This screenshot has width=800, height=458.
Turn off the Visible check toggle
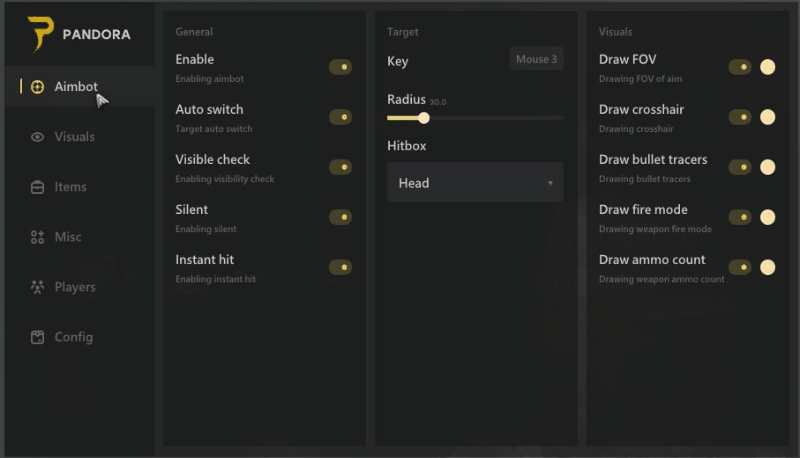point(340,167)
